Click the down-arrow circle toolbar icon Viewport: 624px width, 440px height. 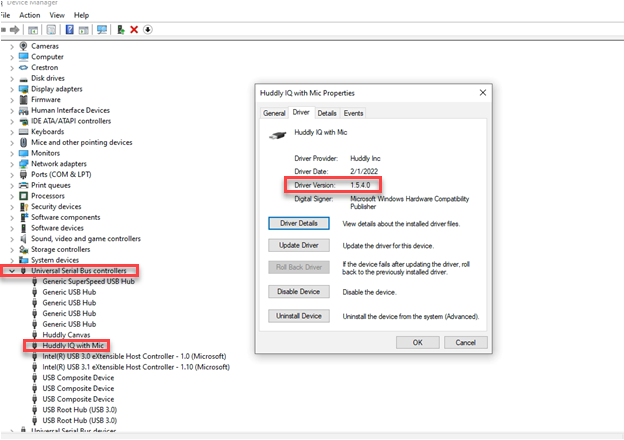point(148,30)
